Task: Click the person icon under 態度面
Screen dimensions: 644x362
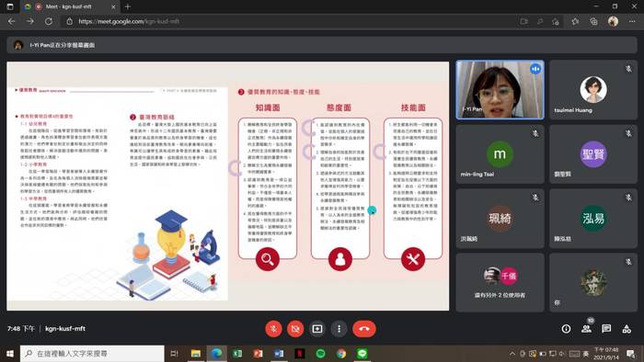Action: [x=340, y=259]
